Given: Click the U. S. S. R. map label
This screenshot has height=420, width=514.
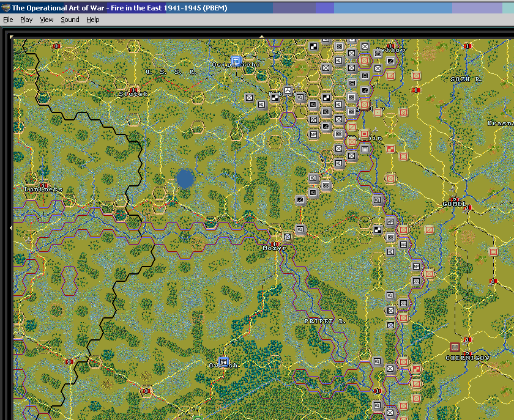Looking at the screenshot, I should [x=171, y=72].
